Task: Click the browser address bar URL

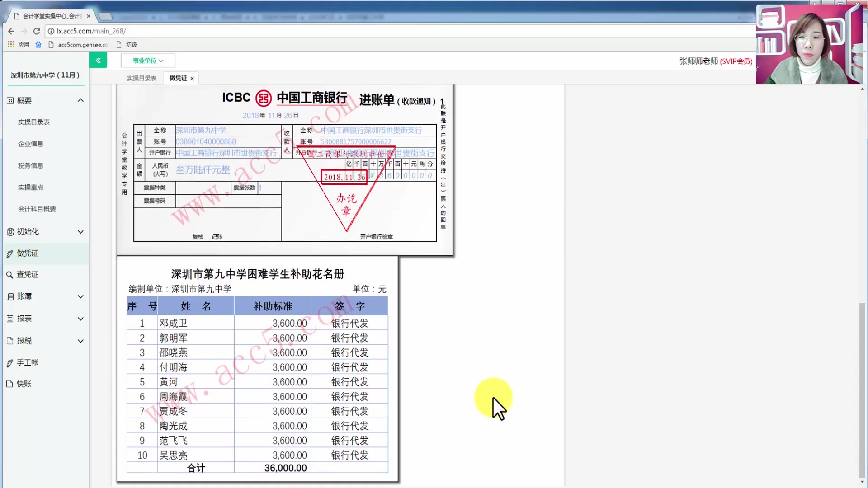Action: pyautogui.click(x=91, y=31)
